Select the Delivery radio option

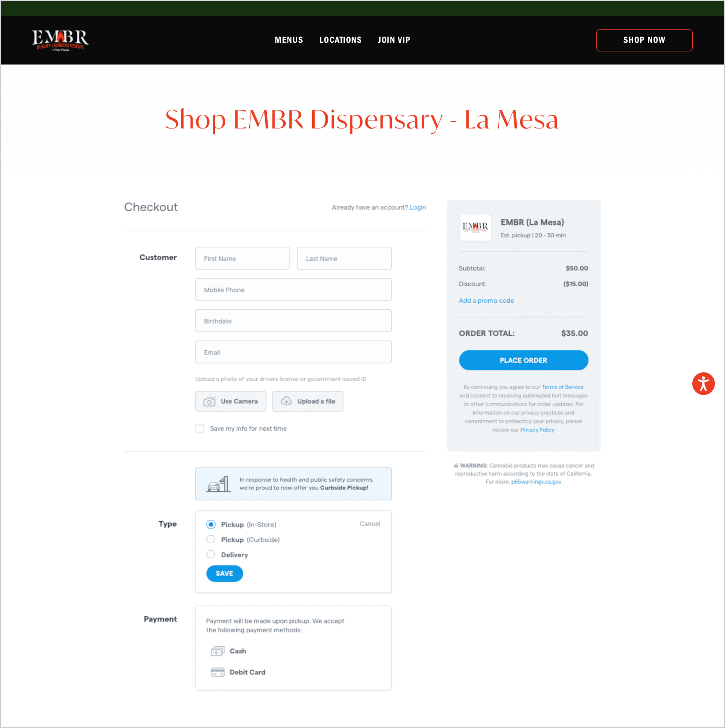pos(211,555)
